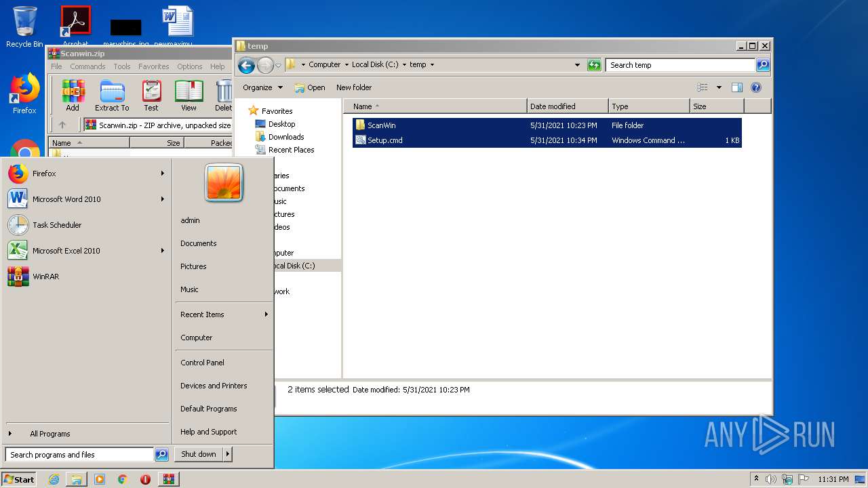
Task: Open Devices and Printers
Action: pyautogui.click(x=214, y=386)
